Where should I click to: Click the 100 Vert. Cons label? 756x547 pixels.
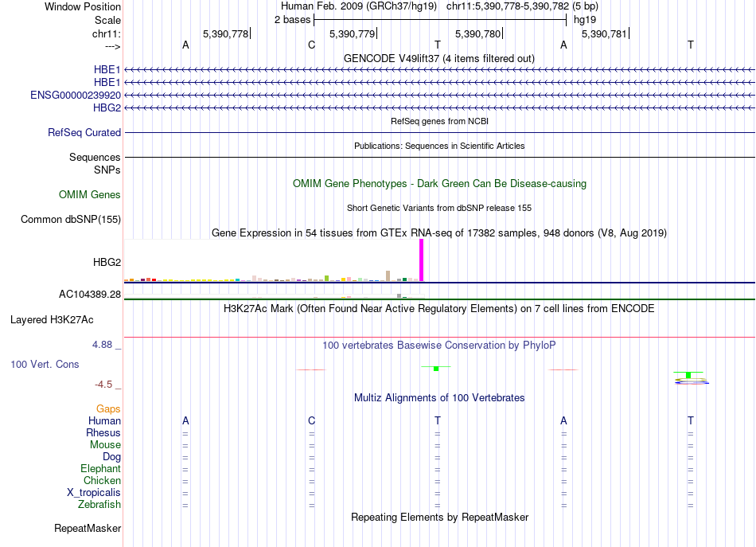point(45,364)
